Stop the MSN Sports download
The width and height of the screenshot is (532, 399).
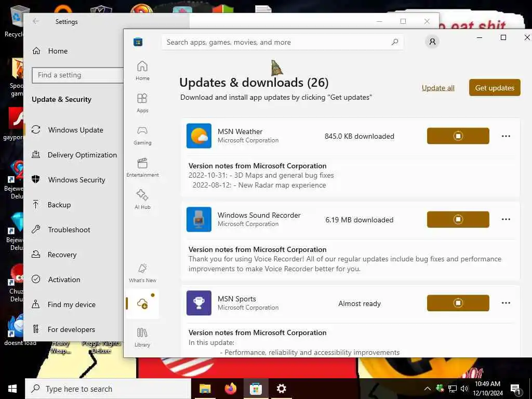458,303
